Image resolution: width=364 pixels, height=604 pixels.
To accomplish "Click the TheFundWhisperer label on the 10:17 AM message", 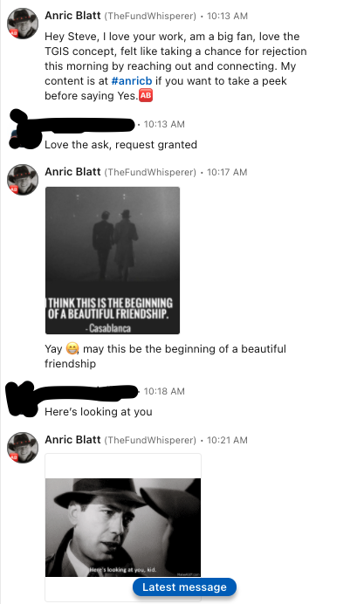I will tap(150, 172).
